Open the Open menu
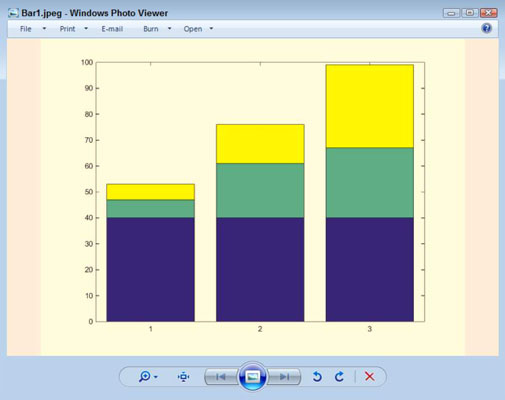Viewport: 505px width, 400px height. 193,29
